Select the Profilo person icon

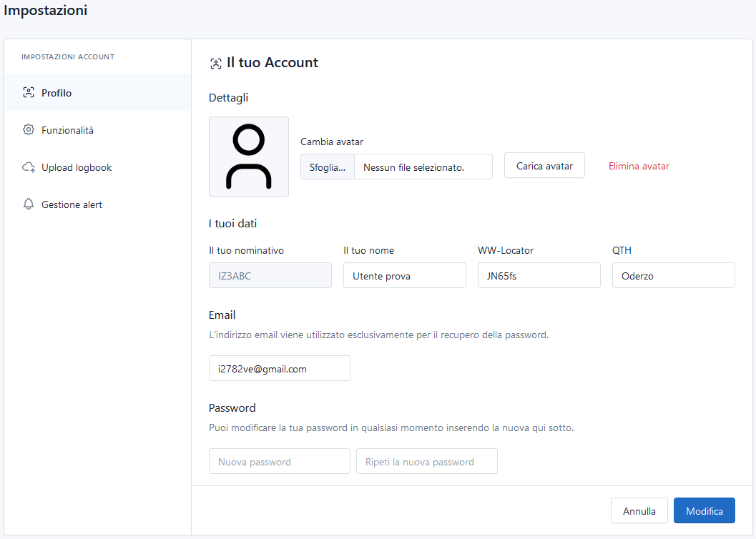pyautogui.click(x=28, y=92)
